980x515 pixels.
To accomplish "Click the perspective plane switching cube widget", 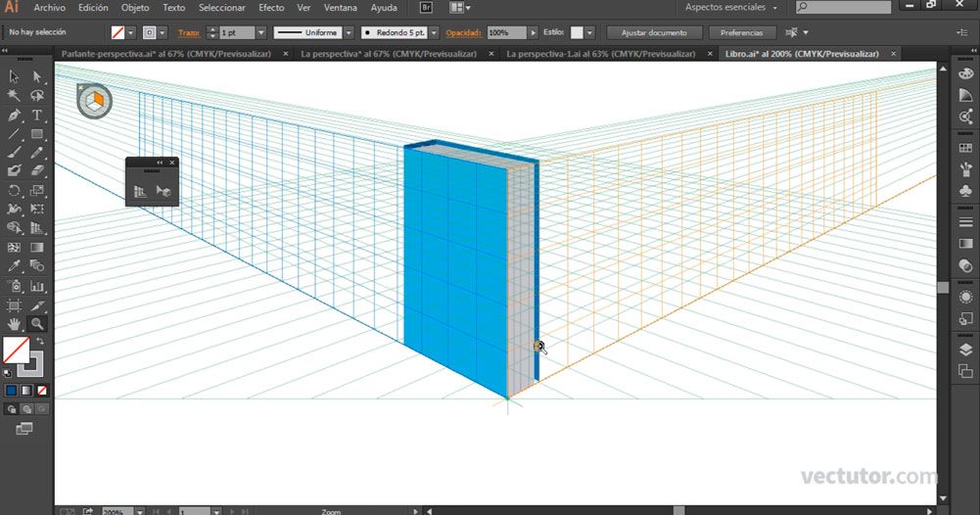I will pos(95,101).
